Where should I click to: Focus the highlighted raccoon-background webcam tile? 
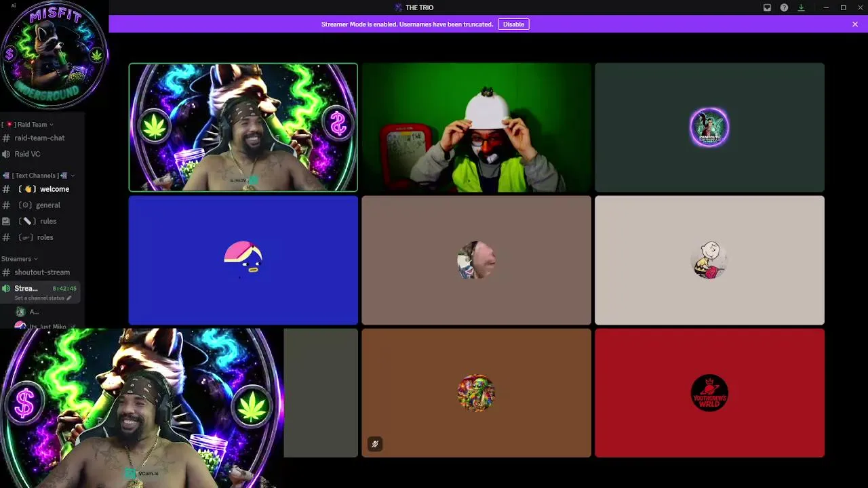[x=243, y=127]
